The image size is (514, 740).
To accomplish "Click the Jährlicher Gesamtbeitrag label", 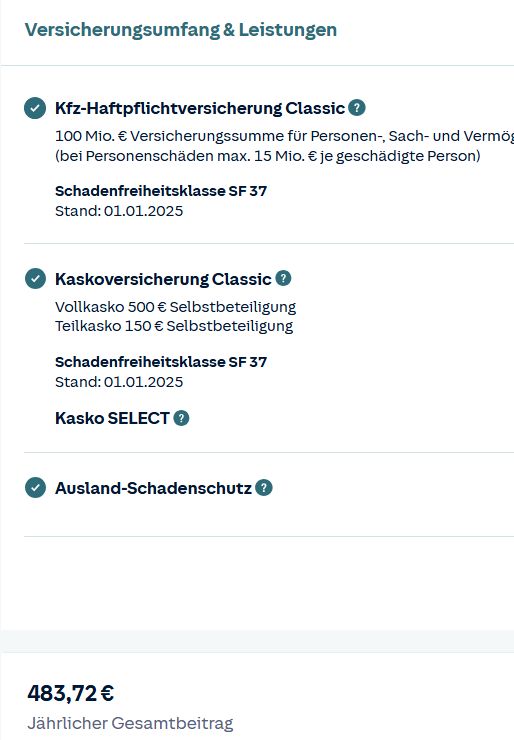I will pos(130,723).
